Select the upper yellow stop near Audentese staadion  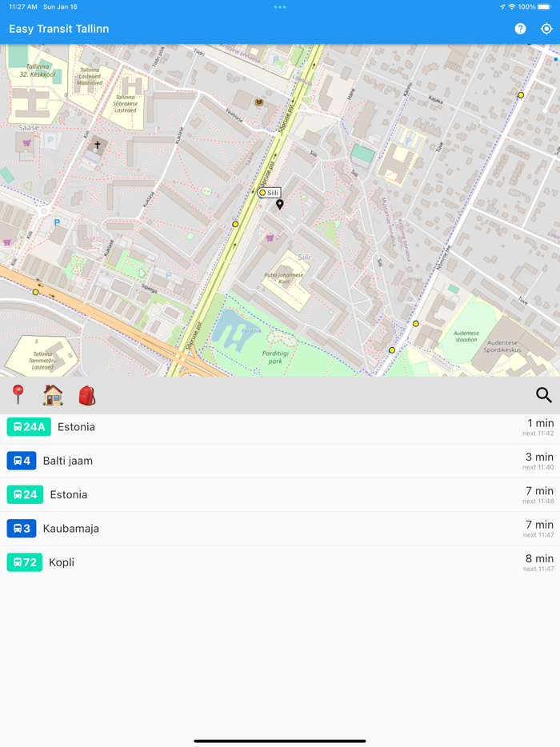tap(415, 323)
